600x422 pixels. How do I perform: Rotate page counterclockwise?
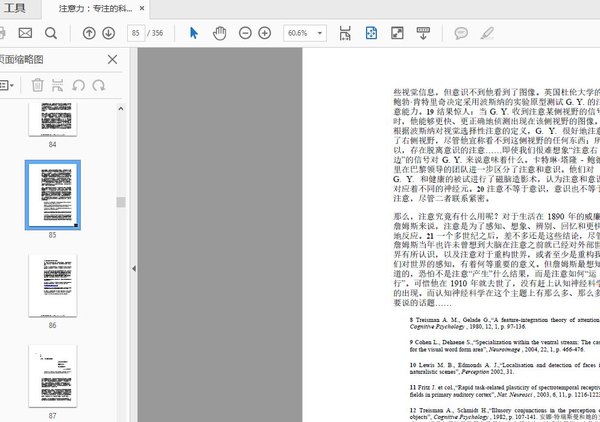(78, 85)
